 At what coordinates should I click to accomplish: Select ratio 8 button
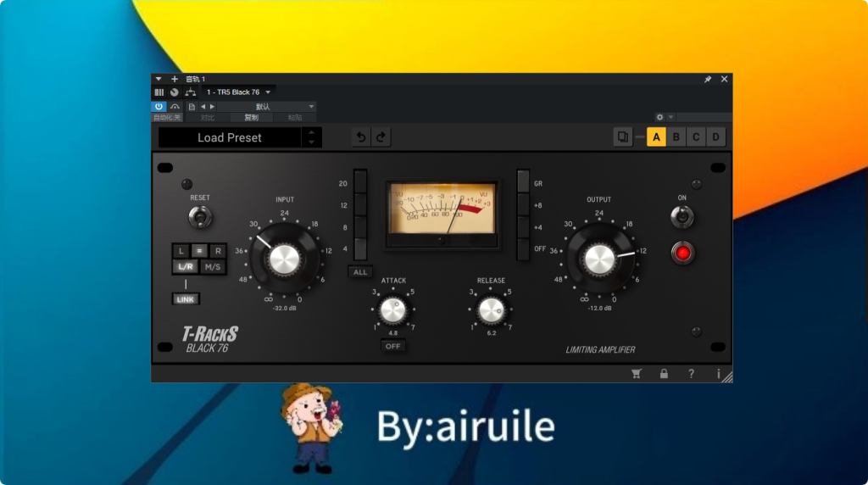(x=359, y=227)
